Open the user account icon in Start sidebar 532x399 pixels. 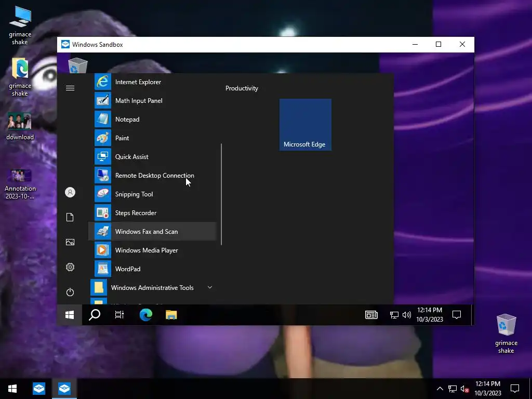(x=70, y=192)
